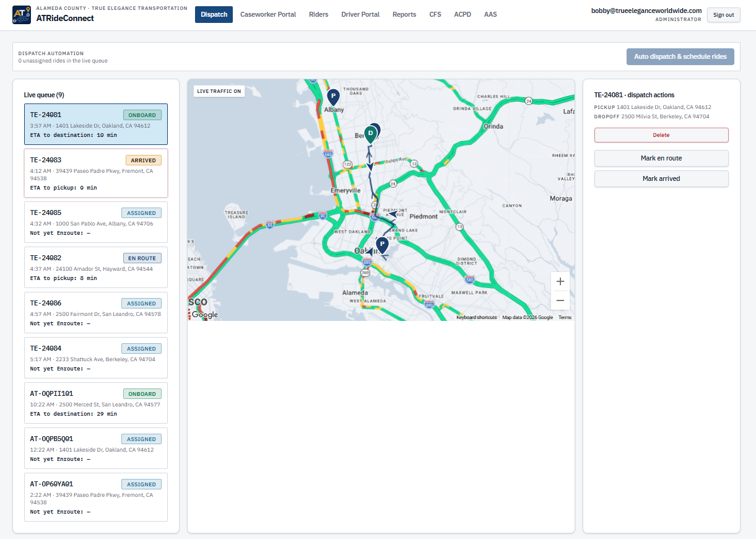Click the Piedmont label on map
756x539 pixels.
[x=424, y=216]
